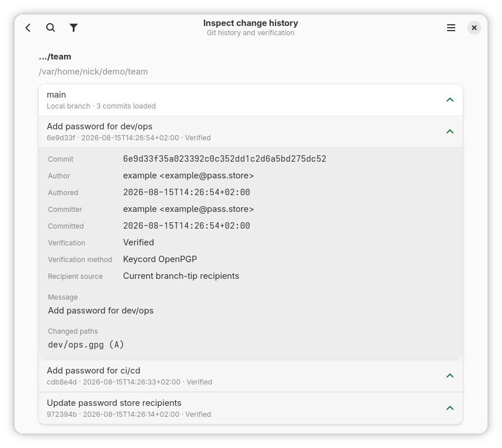Expand the recipients commit chevron
Screen dimensions: 502x448
click(x=450, y=408)
